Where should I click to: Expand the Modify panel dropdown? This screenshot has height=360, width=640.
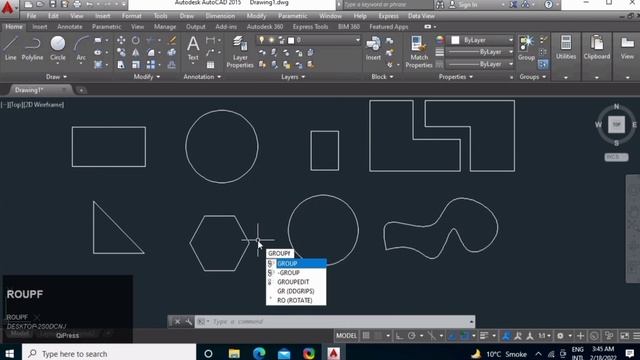coord(147,77)
